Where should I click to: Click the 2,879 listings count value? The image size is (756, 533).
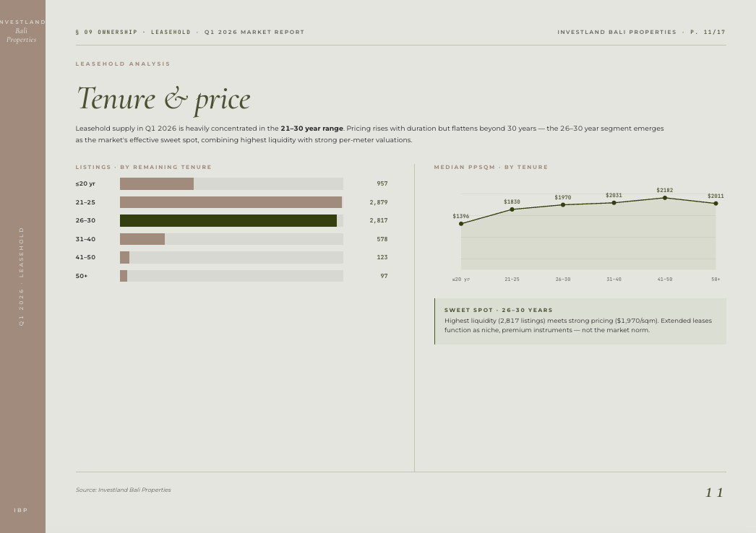click(378, 202)
